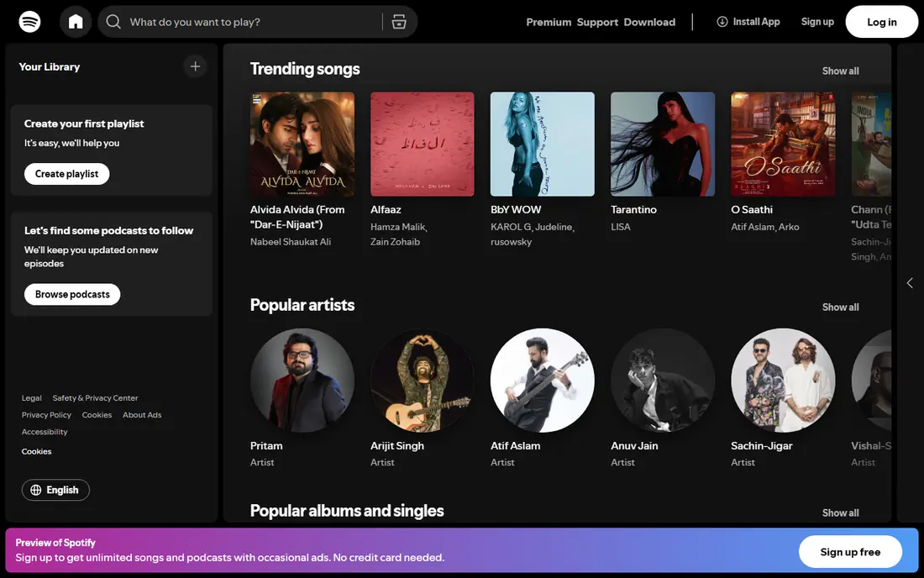Click the Log in button
Image resolution: width=924 pixels, height=578 pixels.
[881, 22]
